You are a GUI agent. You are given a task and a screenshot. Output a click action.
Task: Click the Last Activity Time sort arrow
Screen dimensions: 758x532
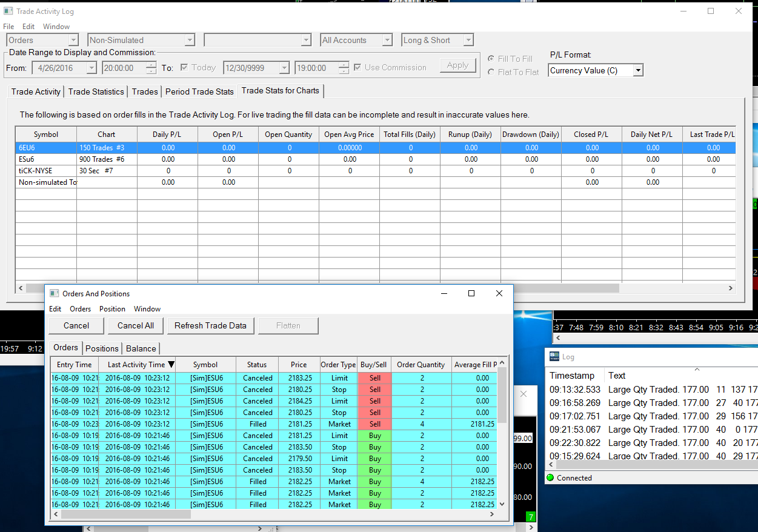point(171,365)
